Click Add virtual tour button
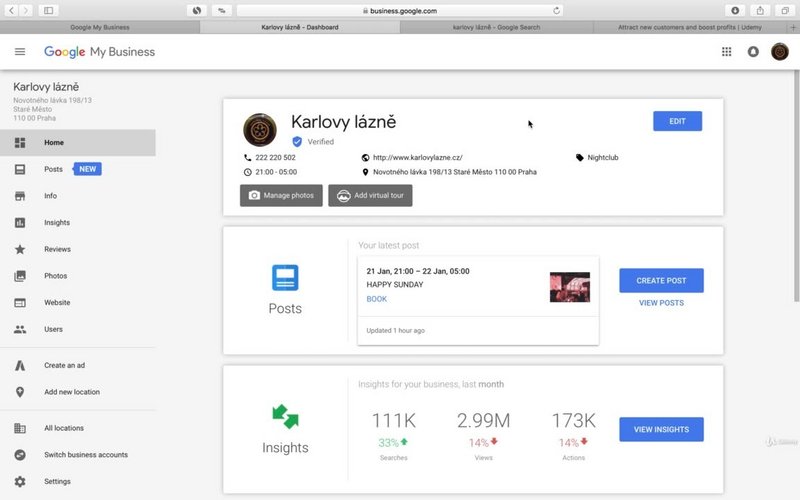This screenshot has width=800, height=500. (x=370, y=195)
